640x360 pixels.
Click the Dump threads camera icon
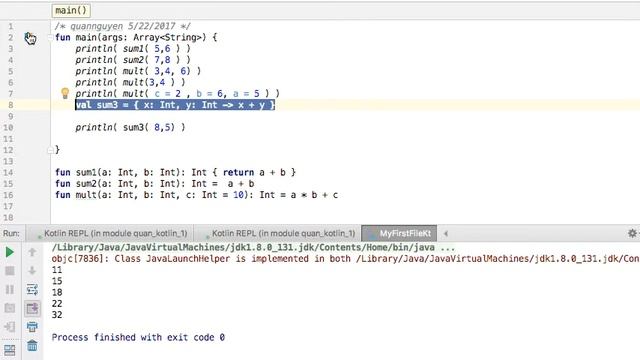coord(10,308)
